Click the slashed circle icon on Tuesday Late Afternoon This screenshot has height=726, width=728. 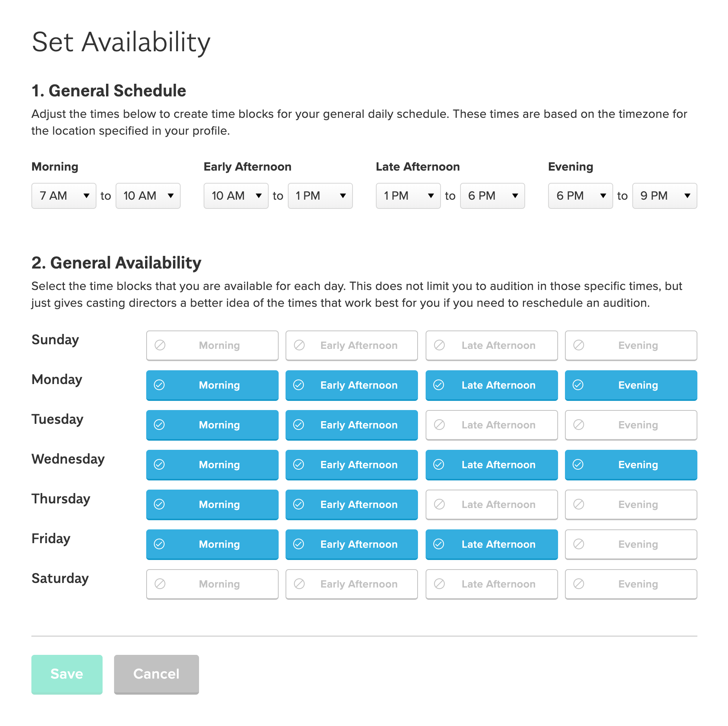(439, 425)
